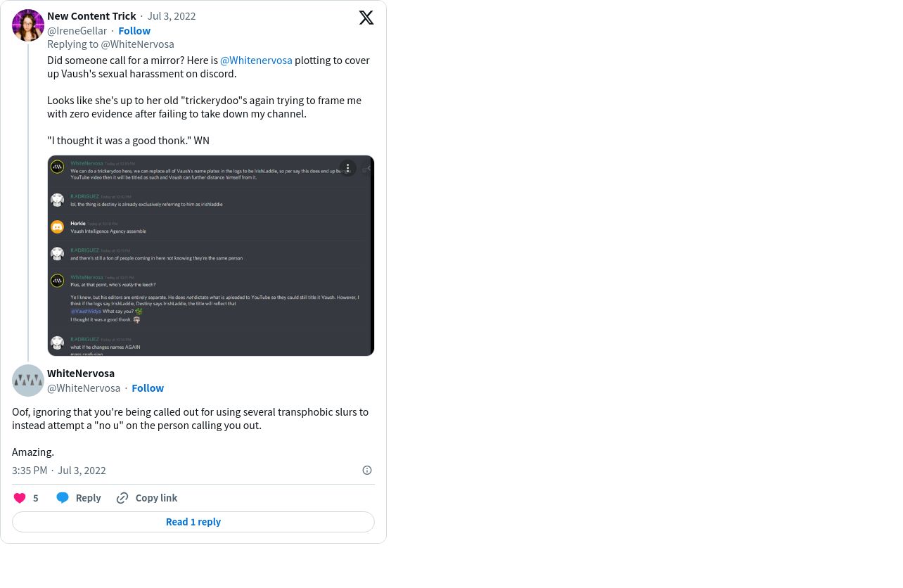
Task: Open the @Whitenervosa mention link
Action: (256, 60)
